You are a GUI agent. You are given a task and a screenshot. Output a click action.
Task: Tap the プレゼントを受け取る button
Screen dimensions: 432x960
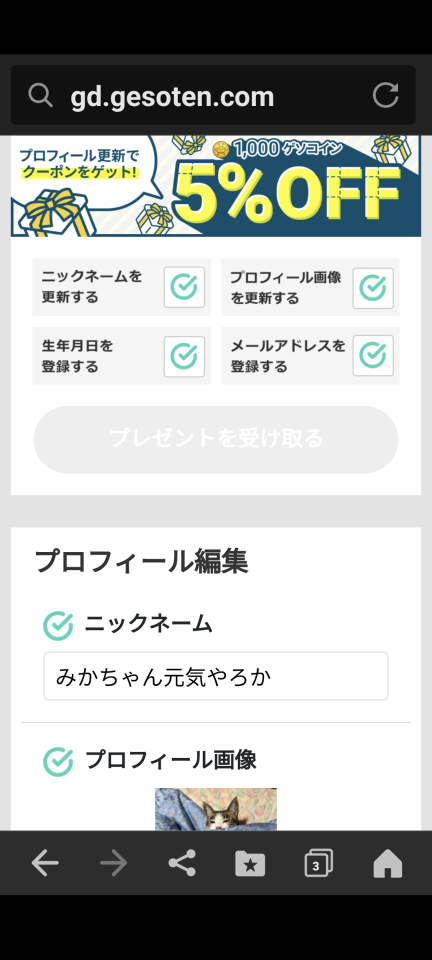click(x=216, y=439)
